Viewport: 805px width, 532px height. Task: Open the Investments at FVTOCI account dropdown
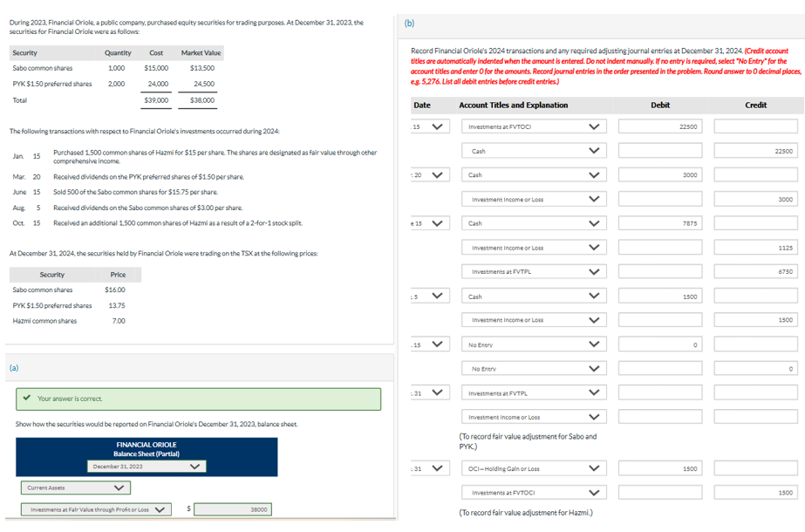594,126
